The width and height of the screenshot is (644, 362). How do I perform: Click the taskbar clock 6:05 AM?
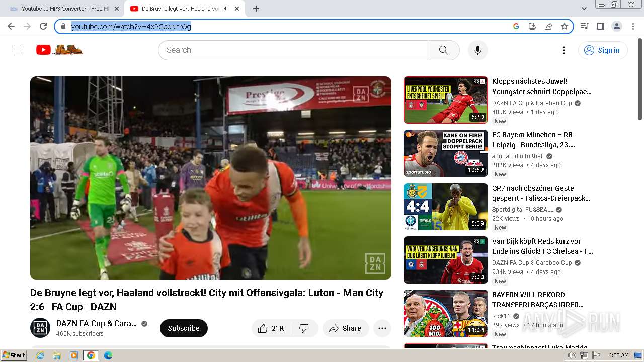pos(618,355)
